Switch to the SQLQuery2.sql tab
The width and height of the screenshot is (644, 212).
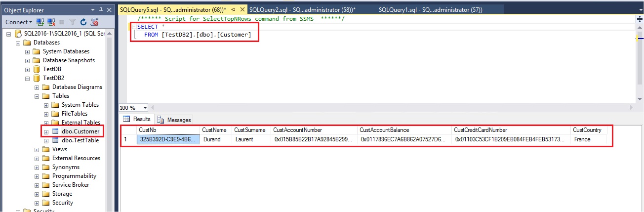coord(302,9)
